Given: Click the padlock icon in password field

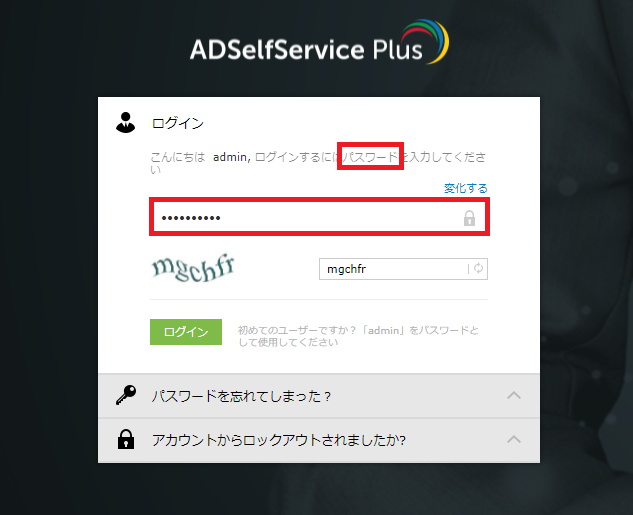Looking at the screenshot, I should pyautogui.click(x=469, y=218).
